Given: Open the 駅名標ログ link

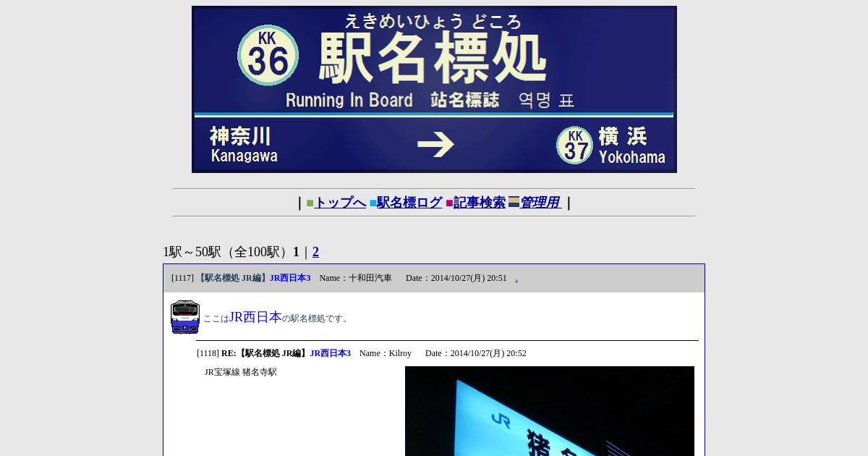Looking at the screenshot, I should [409, 203].
